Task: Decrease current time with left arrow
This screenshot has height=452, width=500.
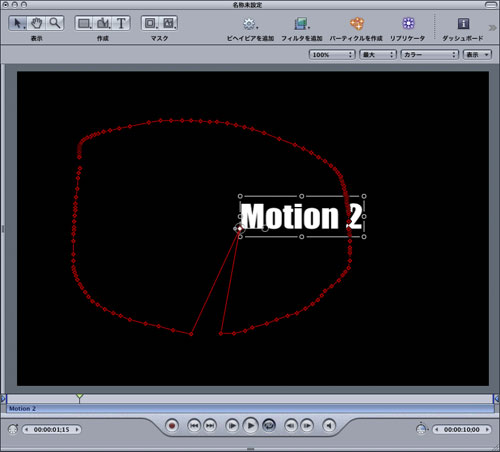Action: 27,429
